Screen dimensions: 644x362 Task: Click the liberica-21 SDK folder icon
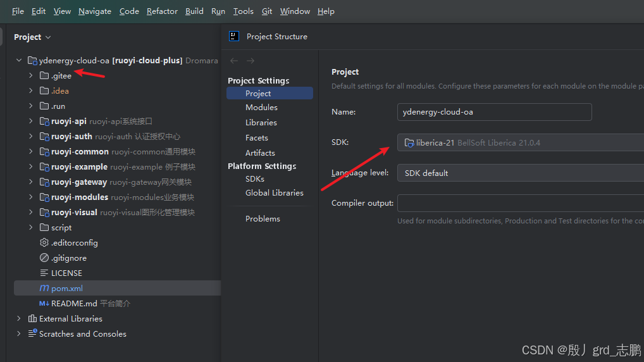tap(409, 143)
